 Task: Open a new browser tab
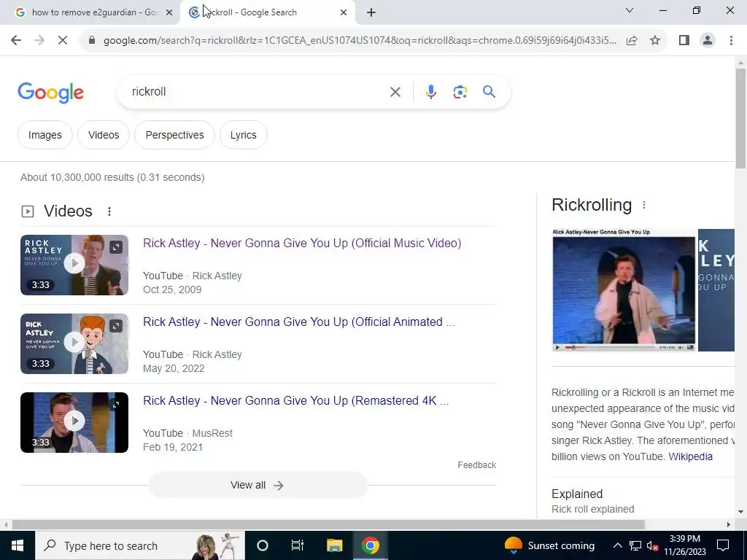(x=371, y=12)
